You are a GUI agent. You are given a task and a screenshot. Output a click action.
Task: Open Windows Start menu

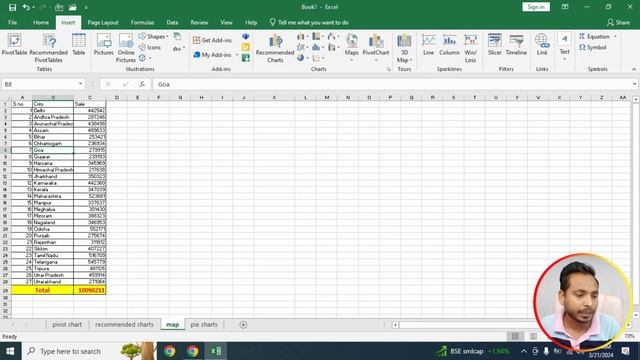10,351
